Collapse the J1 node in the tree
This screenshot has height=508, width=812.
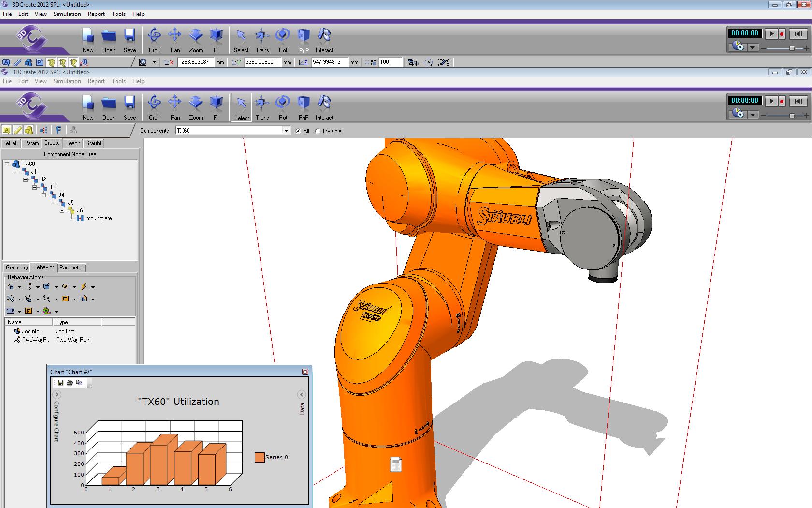click(x=16, y=172)
